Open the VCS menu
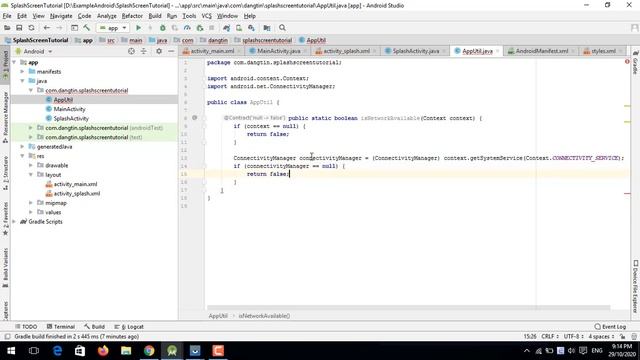This screenshot has height=360, width=640. tap(207, 16)
